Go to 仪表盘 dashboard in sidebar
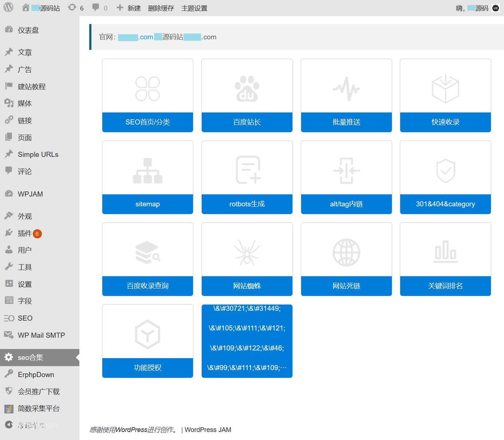Viewport: 504px width, 440px height. (x=28, y=30)
